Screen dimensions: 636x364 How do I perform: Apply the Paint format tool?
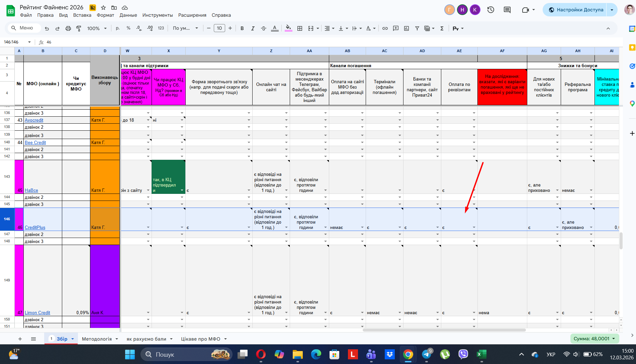[x=79, y=28]
